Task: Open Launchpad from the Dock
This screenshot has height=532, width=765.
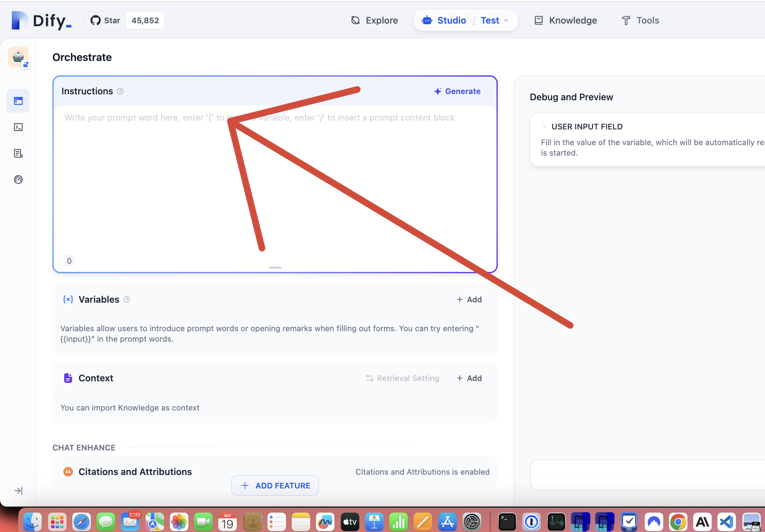Action: point(57,522)
